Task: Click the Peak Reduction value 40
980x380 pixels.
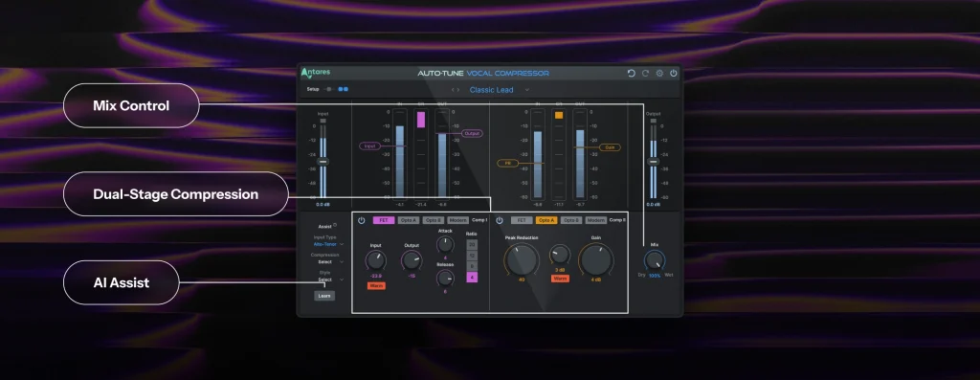Action: (x=522, y=279)
